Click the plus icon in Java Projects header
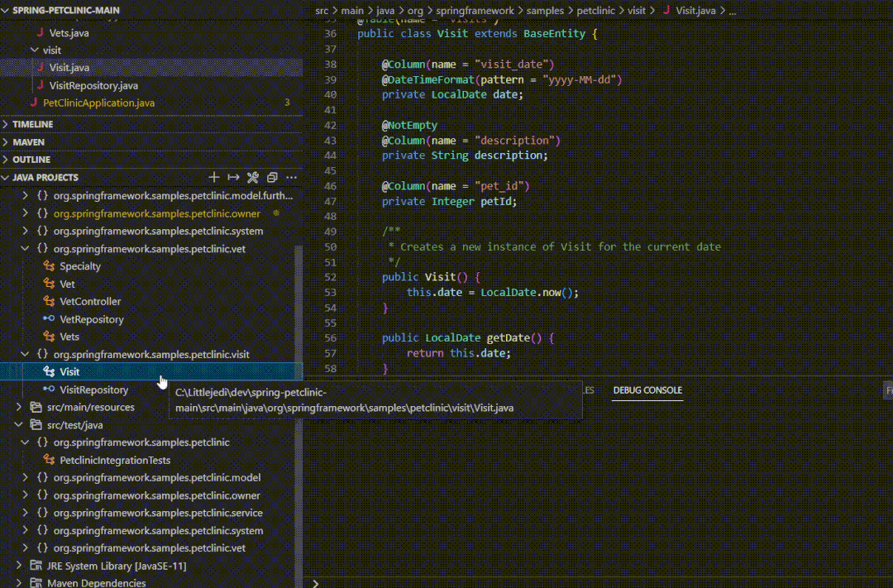The image size is (893, 588). (x=214, y=178)
